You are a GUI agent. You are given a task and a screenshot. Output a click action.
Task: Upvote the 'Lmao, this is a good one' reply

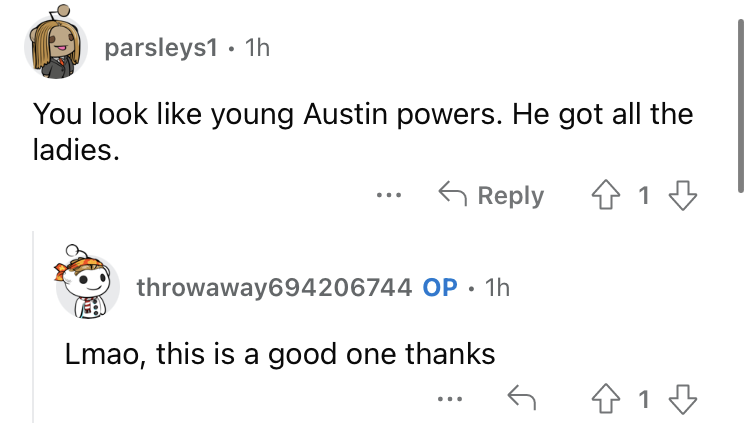tap(606, 399)
